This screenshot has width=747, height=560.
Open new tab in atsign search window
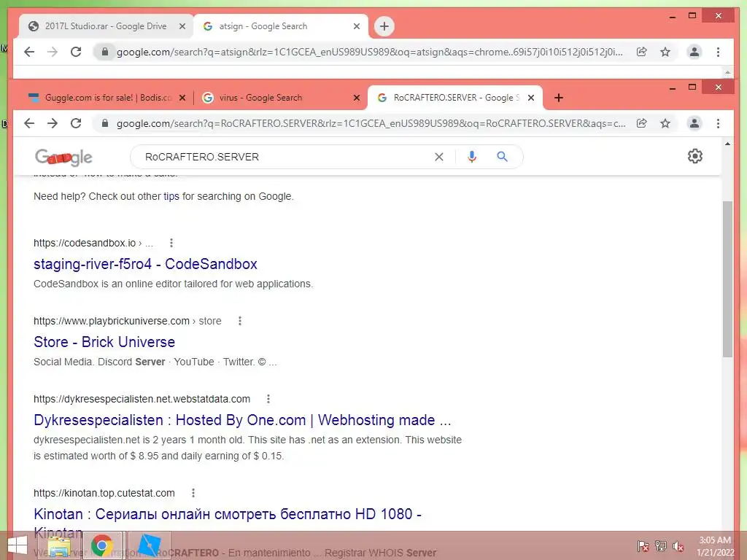pyautogui.click(x=384, y=26)
